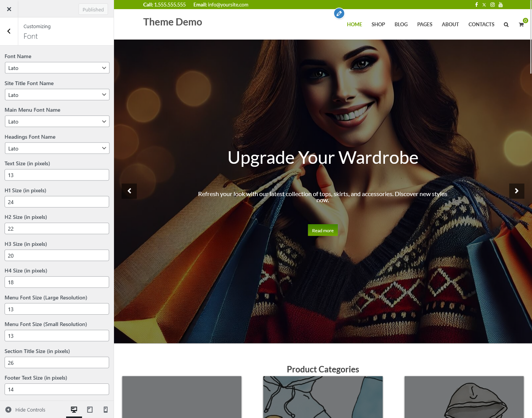Viewport: 532px width, 418px height.
Task: Click the H1 Size input field
Action: [x=57, y=202]
